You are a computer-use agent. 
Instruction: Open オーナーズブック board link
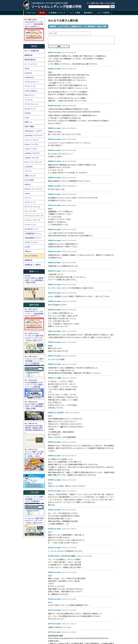pos(34,64)
